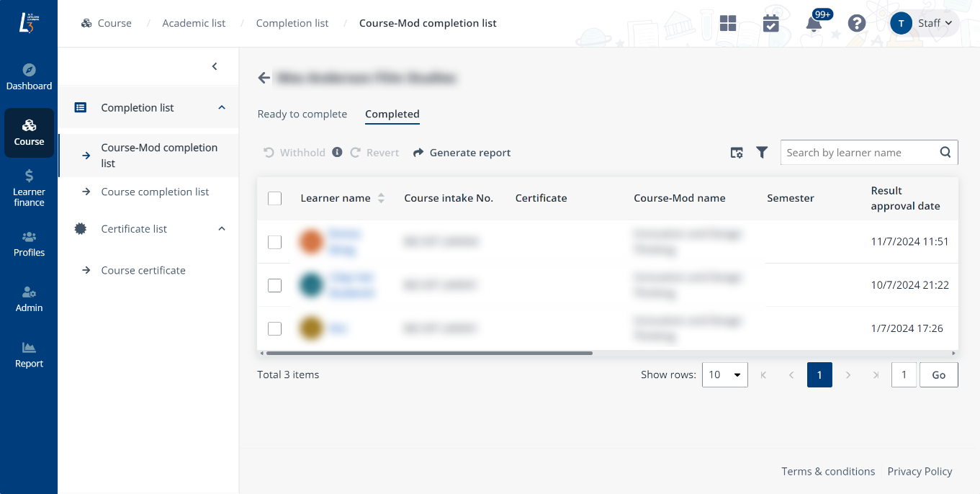Click the filter funnel icon
Screen dimensions: 980x494
point(762,153)
